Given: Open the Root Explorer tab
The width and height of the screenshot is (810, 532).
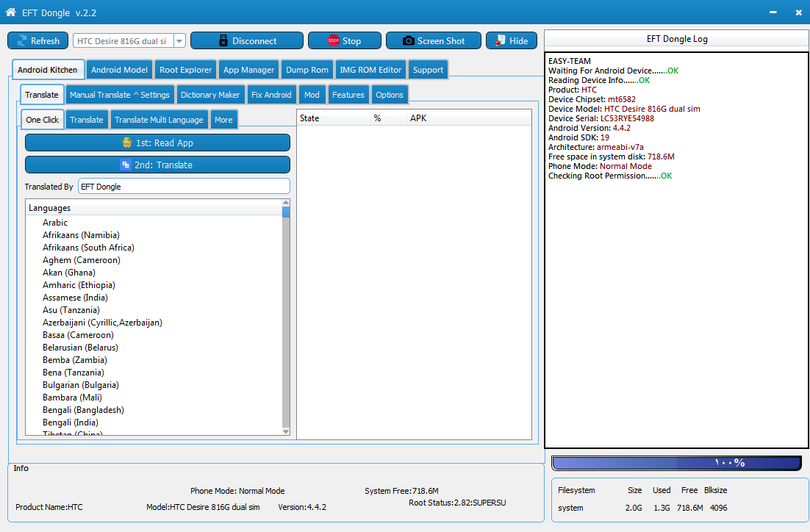Looking at the screenshot, I should 185,70.
